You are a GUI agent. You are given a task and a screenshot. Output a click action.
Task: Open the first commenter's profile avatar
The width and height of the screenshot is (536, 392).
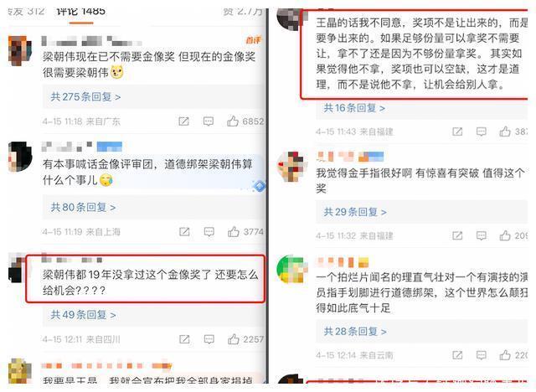tap(19, 50)
